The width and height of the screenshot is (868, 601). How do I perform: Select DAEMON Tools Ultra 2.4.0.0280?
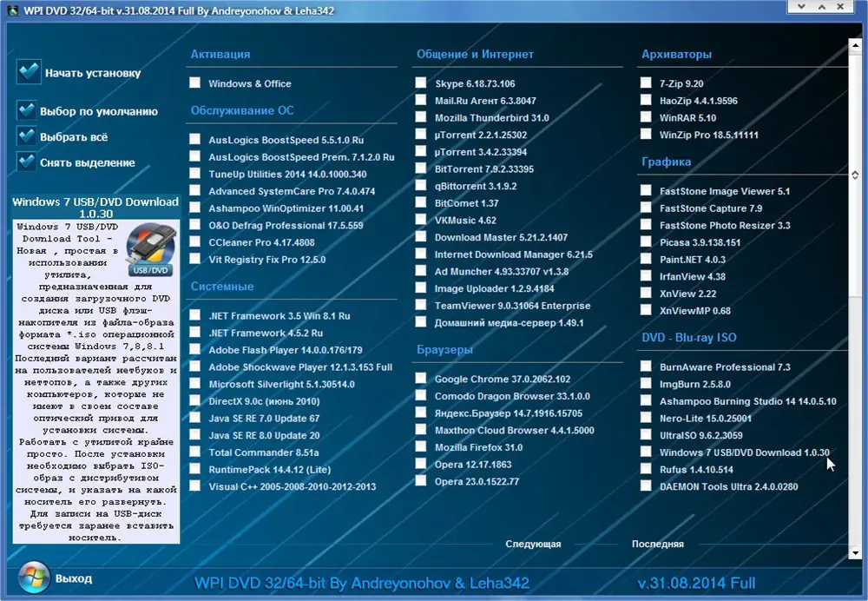(646, 486)
